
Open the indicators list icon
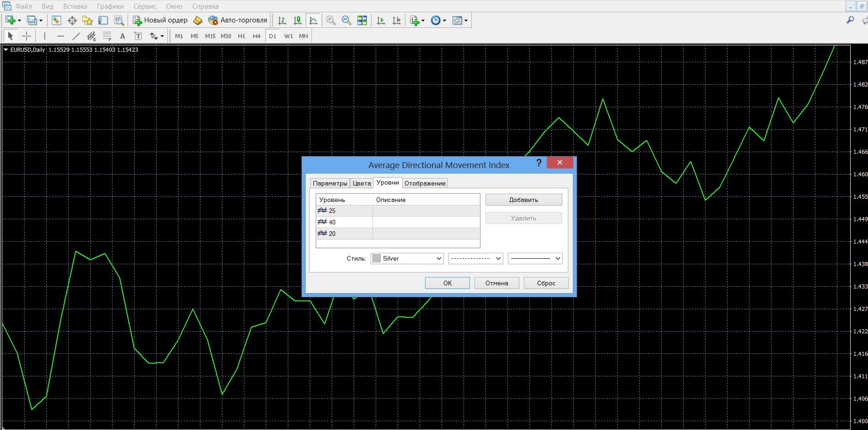(415, 20)
